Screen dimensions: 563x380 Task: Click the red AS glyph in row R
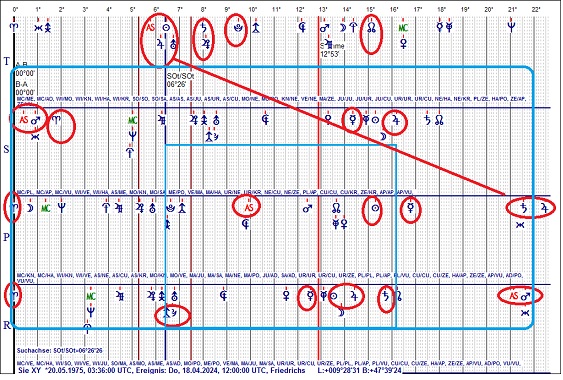pos(514,296)
